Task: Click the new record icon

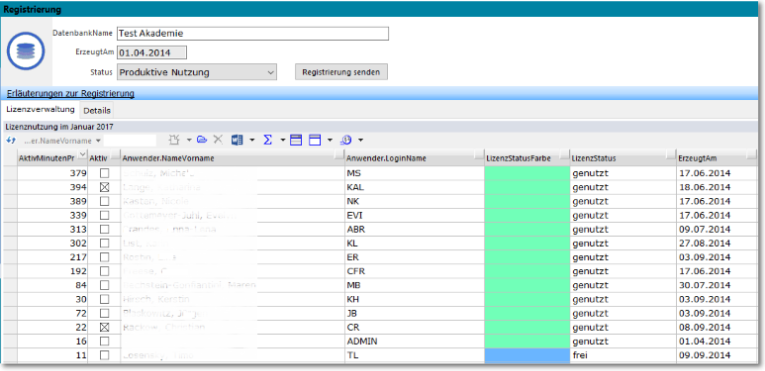Action: 175,140
